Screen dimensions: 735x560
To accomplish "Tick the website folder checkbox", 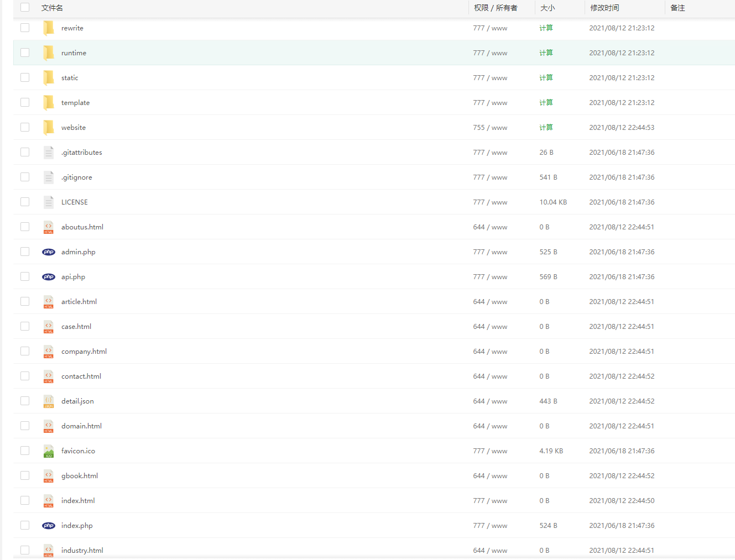I will click(x=25, y=127).
